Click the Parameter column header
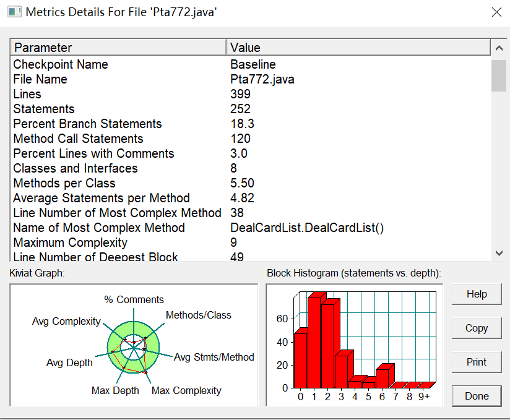This screenshot has width=510, height=420. pyautogui.click(x=118, y=48)
